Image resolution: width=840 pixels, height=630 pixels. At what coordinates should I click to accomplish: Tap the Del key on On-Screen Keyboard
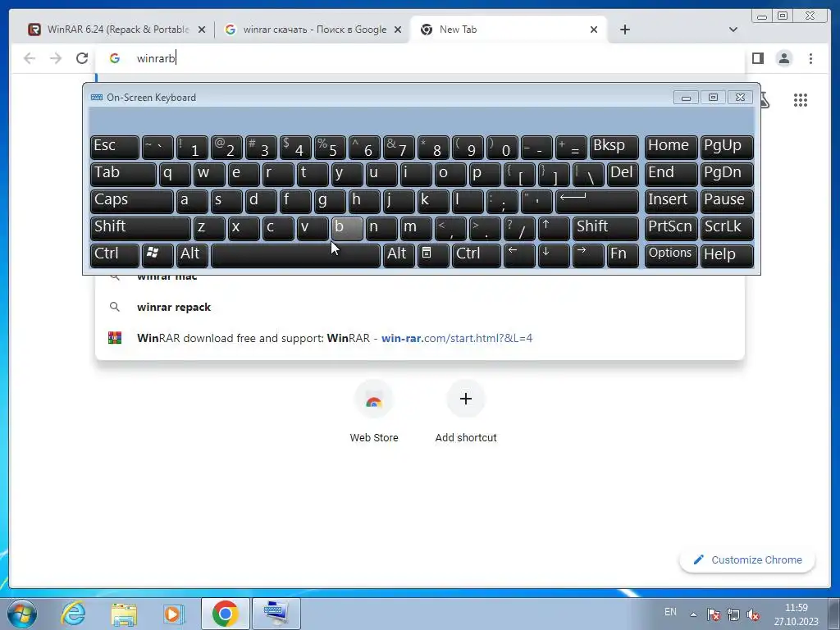click(623, 174)
